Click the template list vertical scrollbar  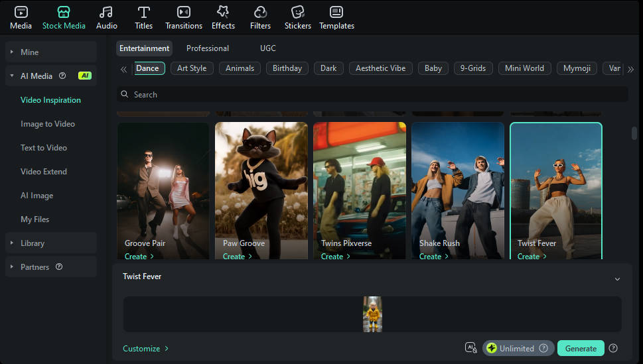634,133
